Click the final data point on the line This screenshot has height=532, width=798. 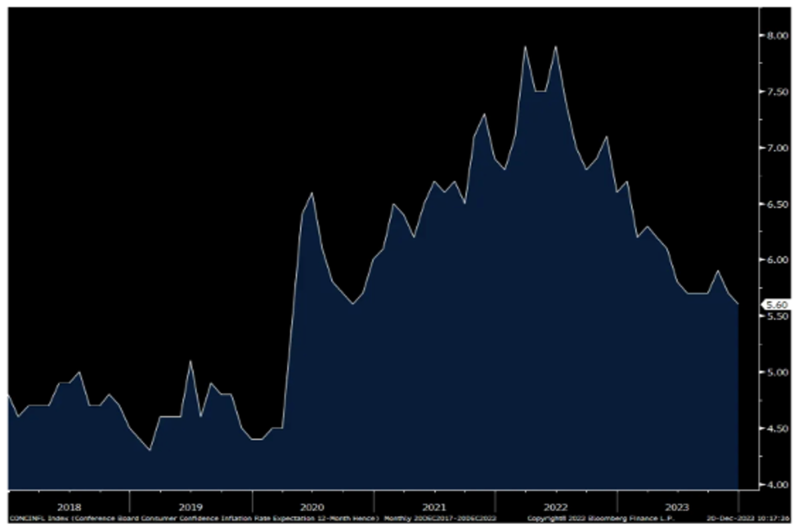point(738,304)
